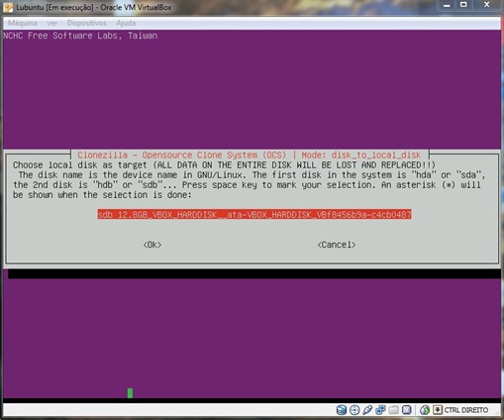Click the network adapters status icon
504x420 pixels.
pos(380,410)
